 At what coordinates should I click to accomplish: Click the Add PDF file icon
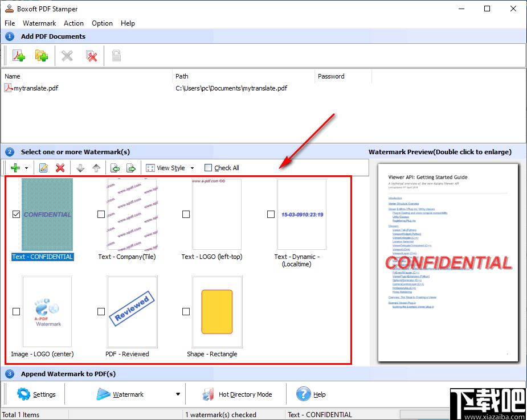click(x=19, y=56)
